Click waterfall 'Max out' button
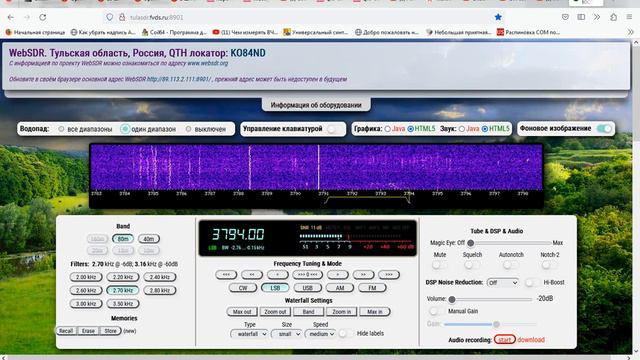The height and width of the screenshot is (360, 640). 242,312
